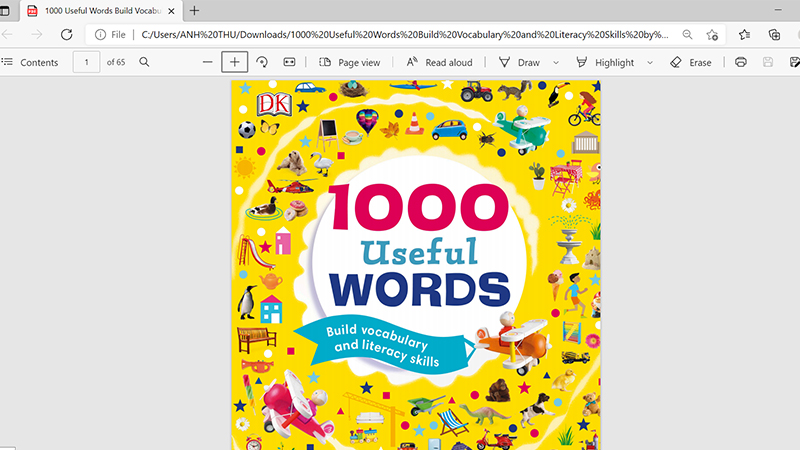This screenshot has width=800, height=450.
Task: Open the browser Favorites list
Action: coord(744,34)
